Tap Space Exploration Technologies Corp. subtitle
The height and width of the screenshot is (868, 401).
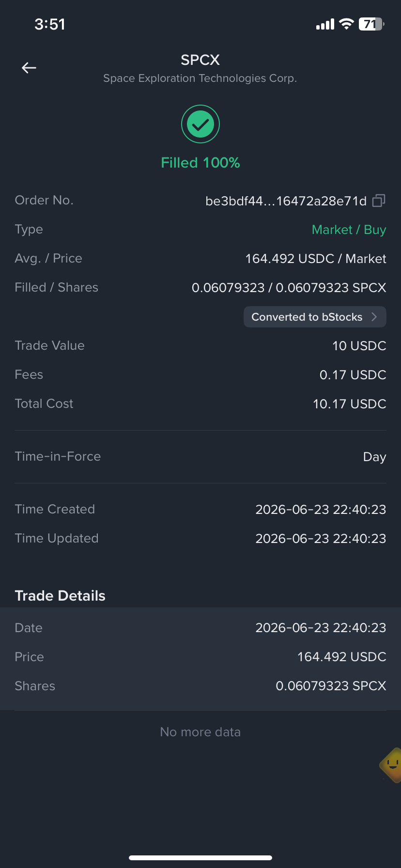tap(200, 78)
